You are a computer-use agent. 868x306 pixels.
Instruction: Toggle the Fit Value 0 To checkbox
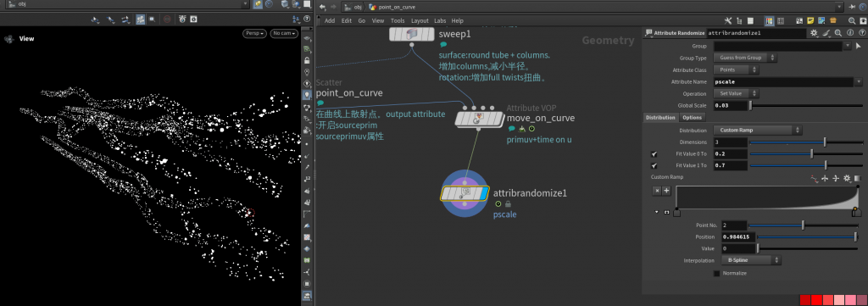point(654,153)
